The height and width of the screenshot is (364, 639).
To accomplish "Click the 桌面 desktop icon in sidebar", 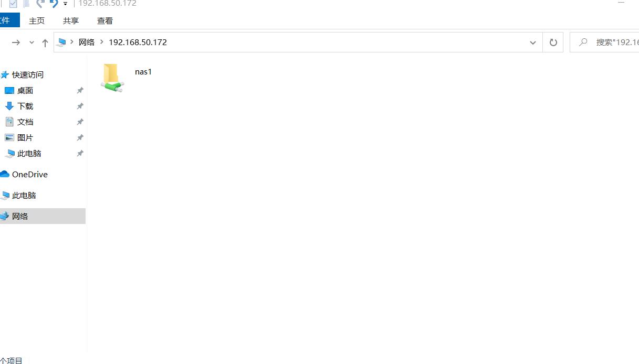I will point(9,91).
